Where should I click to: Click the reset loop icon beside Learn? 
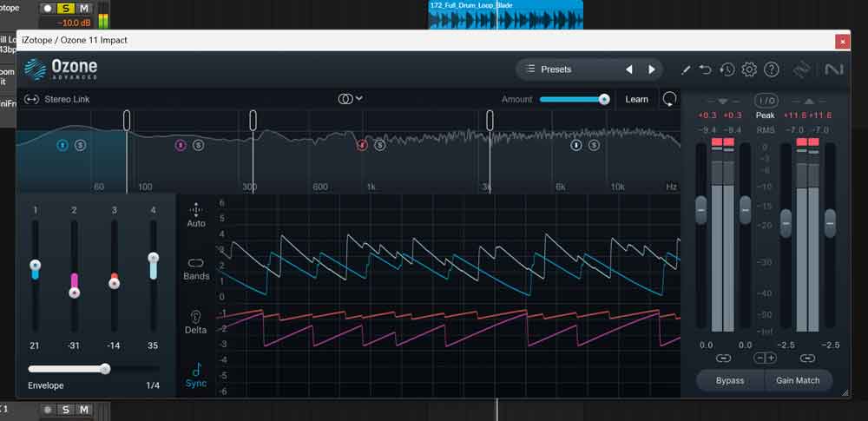669,99
